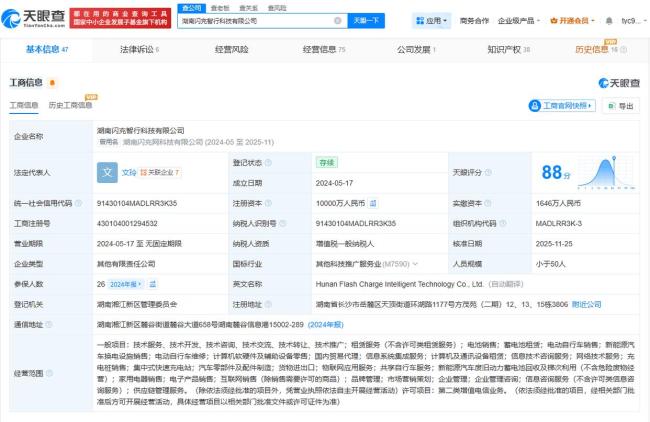Click registration number 430104001294532
The height and width of the screenshot is (422, 650).
[x=127, y=223]
